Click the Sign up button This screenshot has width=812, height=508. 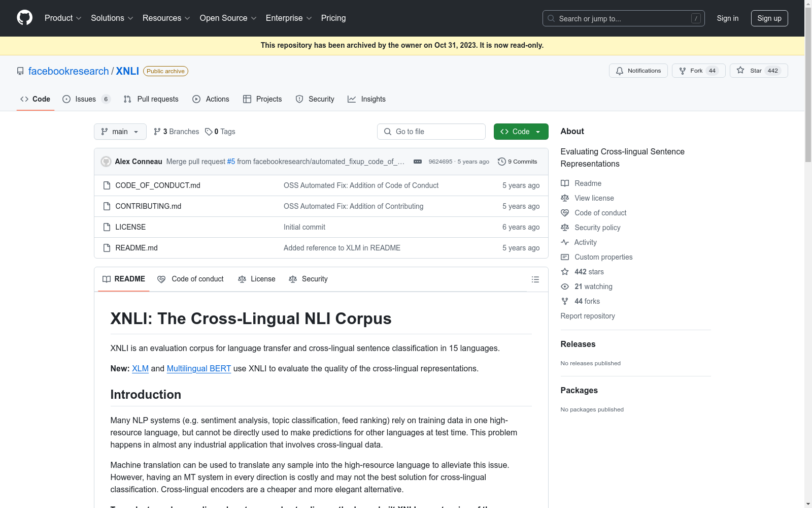tap(769, 18)
